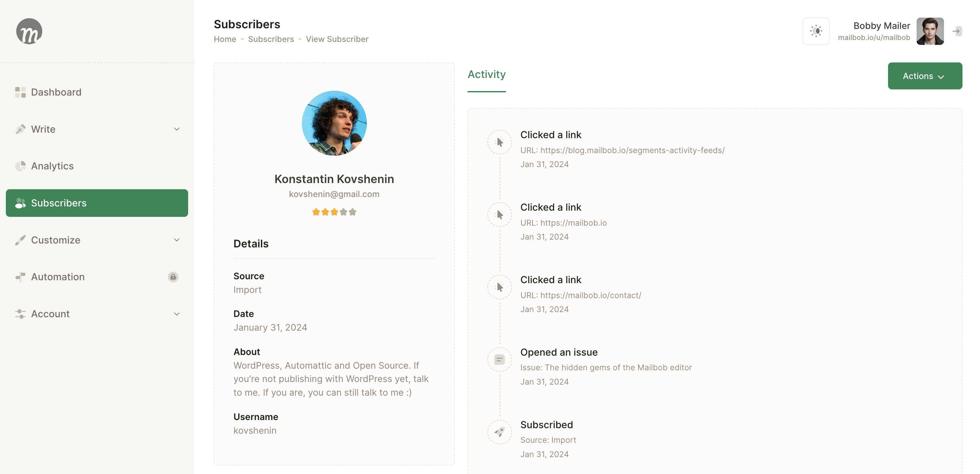Open Subscribers in the sidebar
The height and width of the screenshot is (474, 980).
(x=97, y=203)
